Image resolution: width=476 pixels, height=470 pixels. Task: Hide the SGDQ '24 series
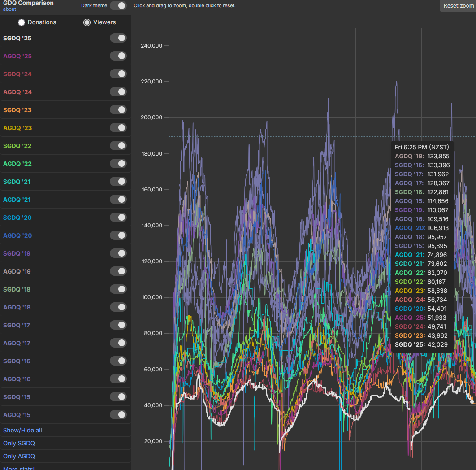(118, 74)
